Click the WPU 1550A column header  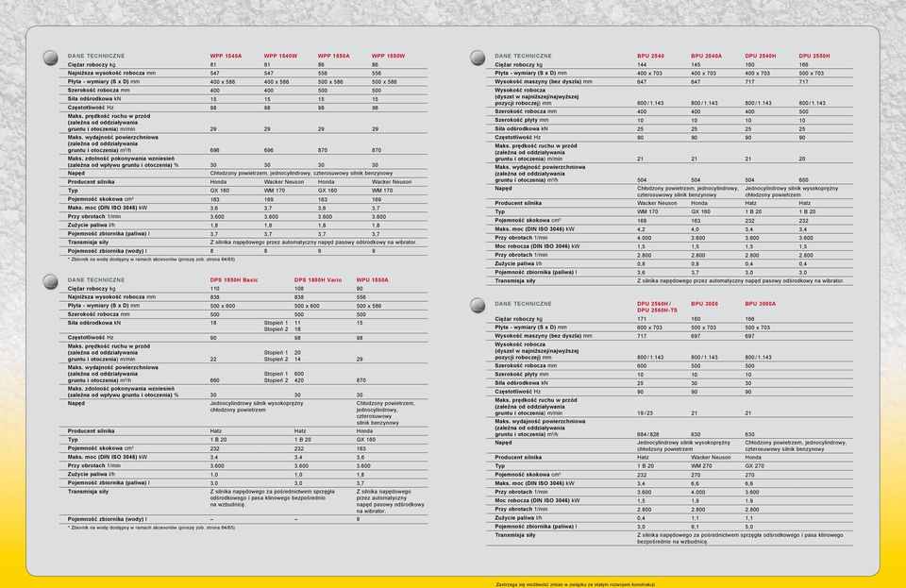[x=372, y=280]
